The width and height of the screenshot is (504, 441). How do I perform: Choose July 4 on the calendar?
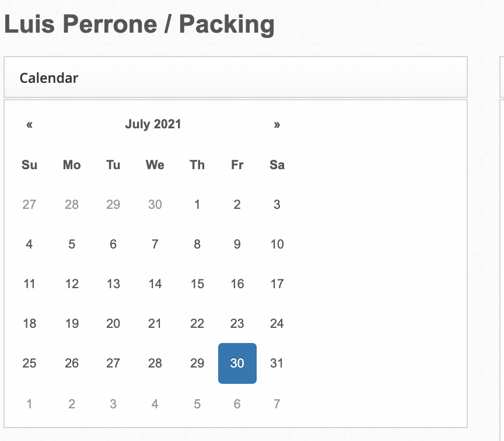click(x=29, y=244)
